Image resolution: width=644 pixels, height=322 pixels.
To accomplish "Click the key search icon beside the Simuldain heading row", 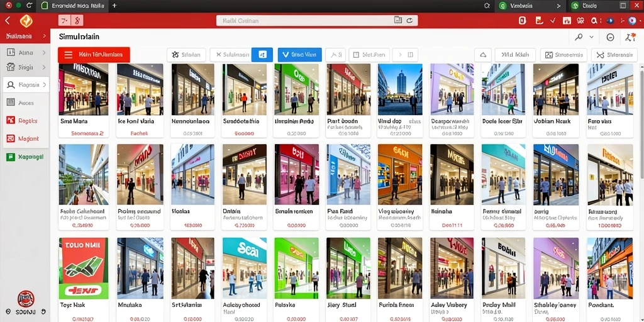I will (x=579, y=37).
